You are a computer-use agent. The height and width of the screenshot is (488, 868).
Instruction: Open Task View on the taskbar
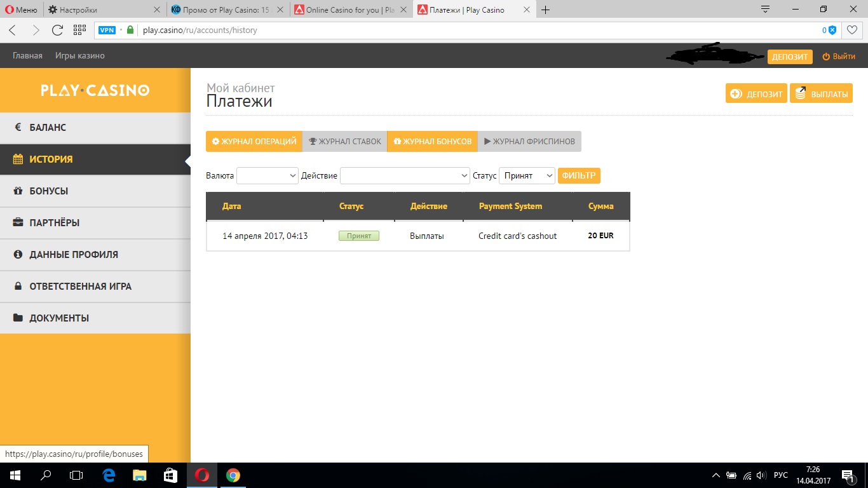[76, 475]
